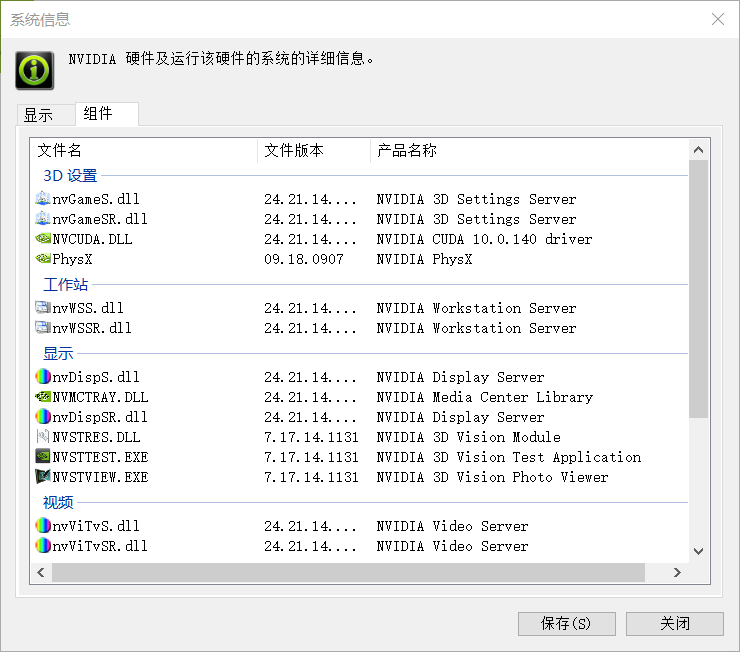The image size is (740, 652).
Task: Sort by the 文件名 column header
Action: 143,150
